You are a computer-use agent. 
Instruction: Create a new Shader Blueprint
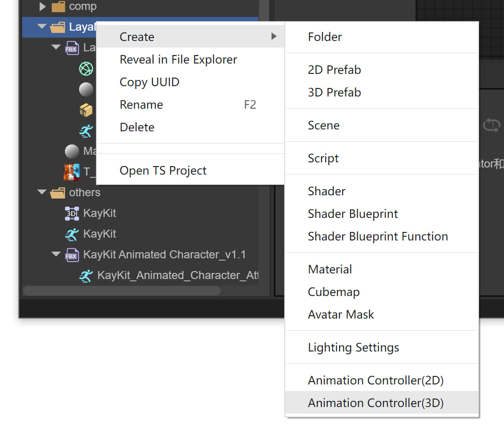(353, 214)
